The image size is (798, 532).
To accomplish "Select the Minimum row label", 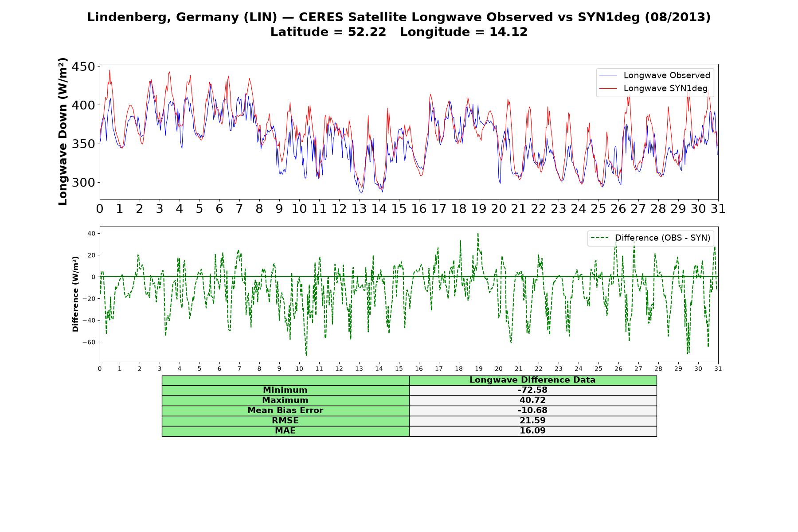I will [x=285, y=390].
